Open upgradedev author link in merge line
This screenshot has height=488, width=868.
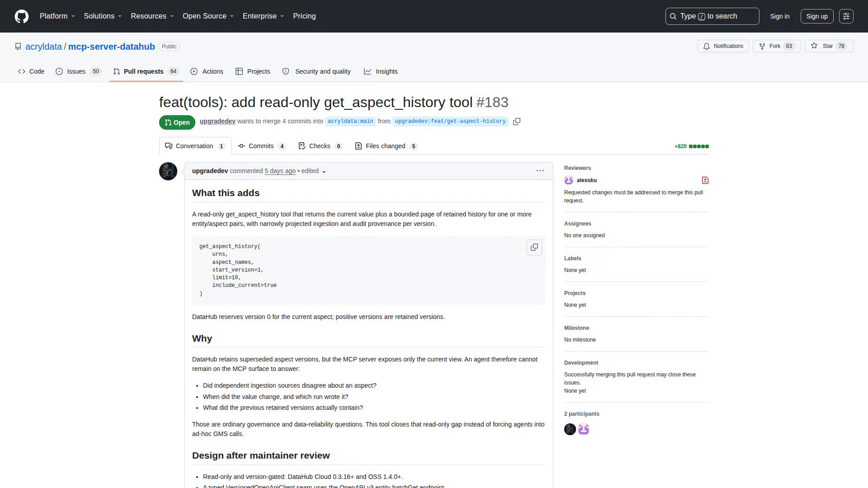click(x=217, y=121)
